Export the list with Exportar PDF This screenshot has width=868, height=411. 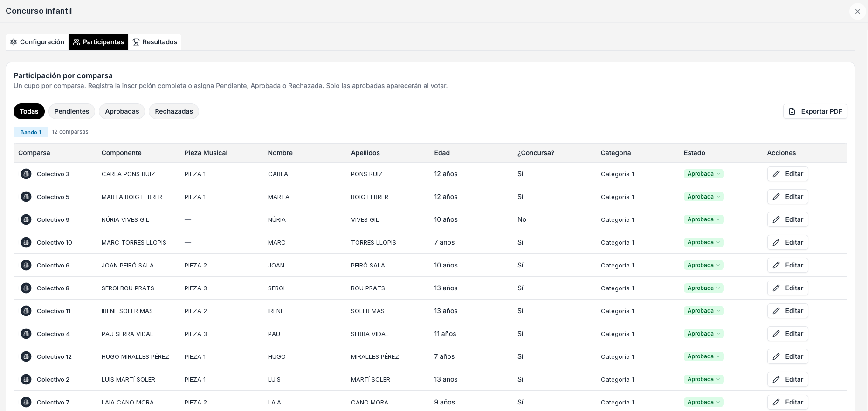click(815, 111)
